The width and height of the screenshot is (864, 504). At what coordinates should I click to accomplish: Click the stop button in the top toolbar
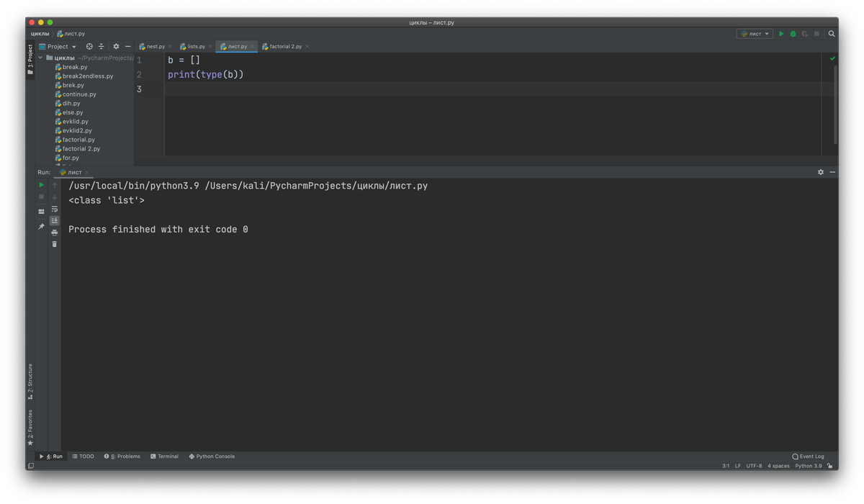point(816,34)
